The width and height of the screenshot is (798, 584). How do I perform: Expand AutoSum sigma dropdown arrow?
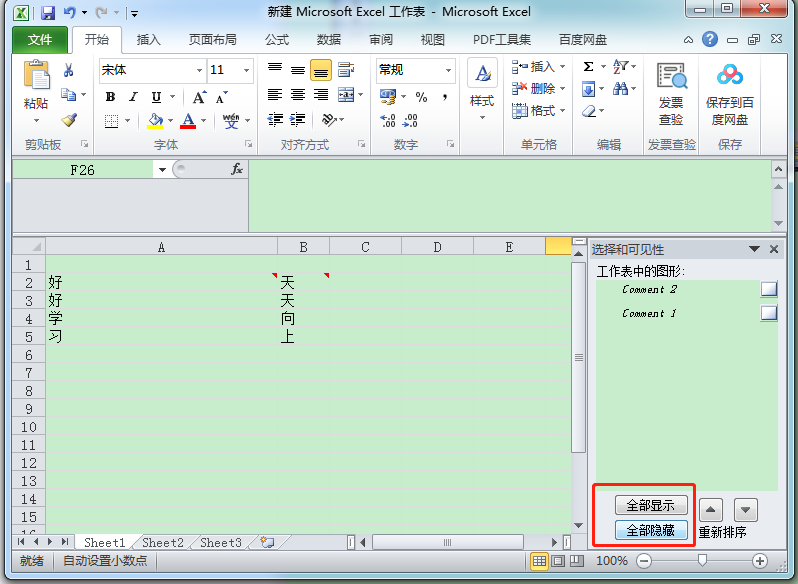(x=603, y=67)
